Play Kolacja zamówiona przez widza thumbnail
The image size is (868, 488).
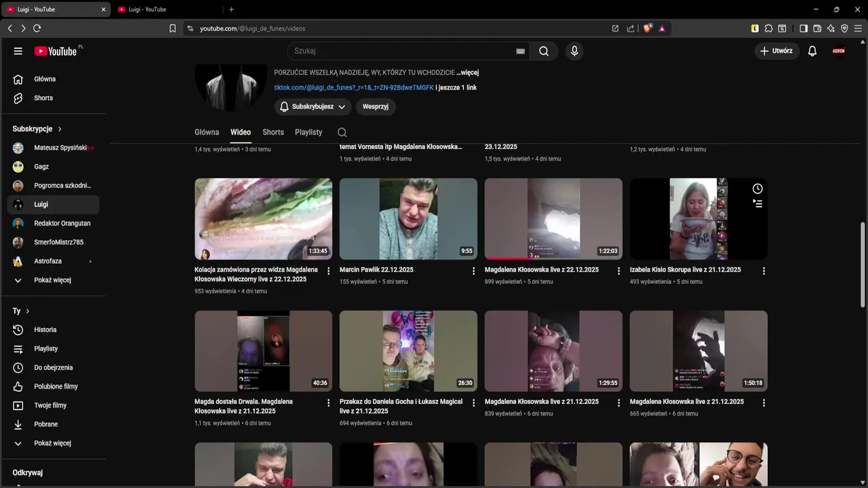pos(263,219)
